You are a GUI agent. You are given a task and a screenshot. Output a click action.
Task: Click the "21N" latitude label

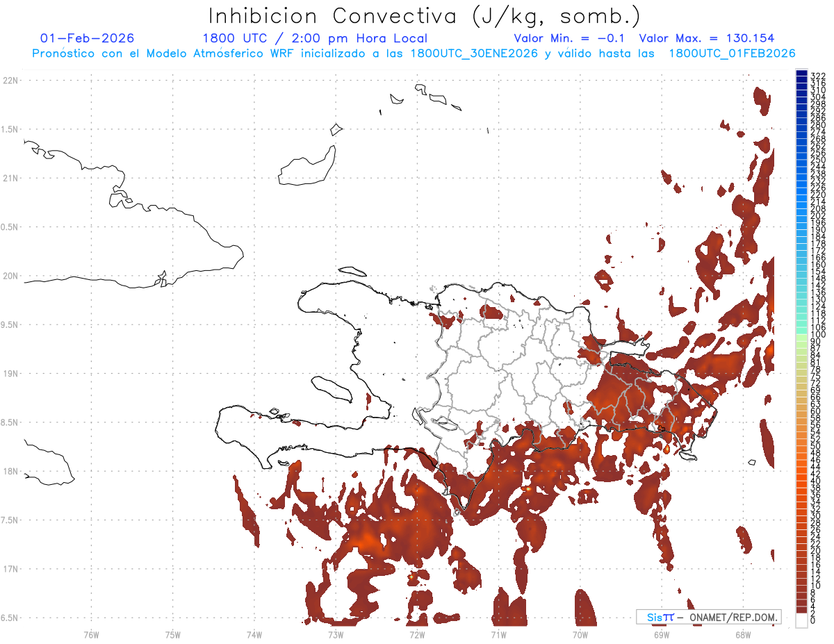pos(10,179)
